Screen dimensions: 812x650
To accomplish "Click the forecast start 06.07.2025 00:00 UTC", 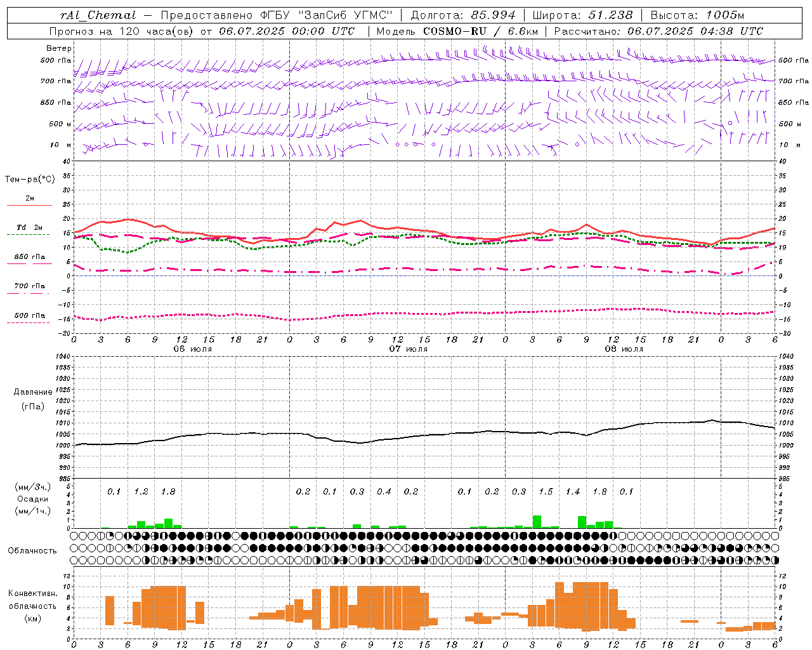I will [287, 31].
